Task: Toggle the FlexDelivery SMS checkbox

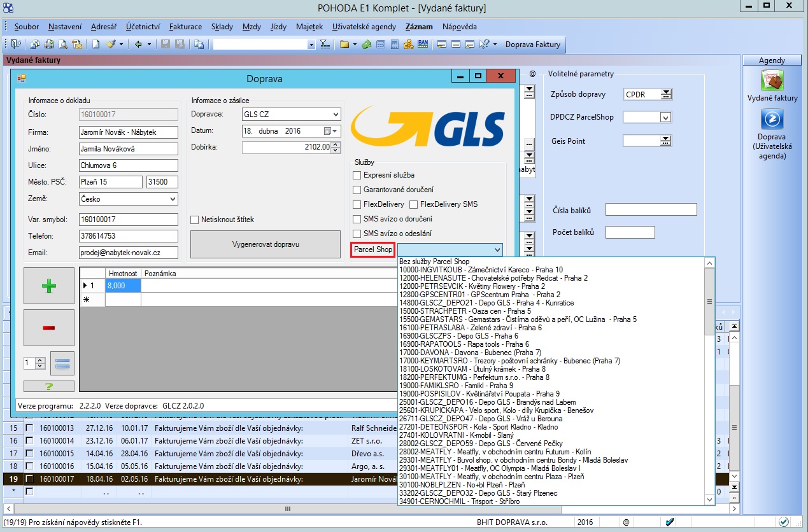Action: (x=414, y=204)
